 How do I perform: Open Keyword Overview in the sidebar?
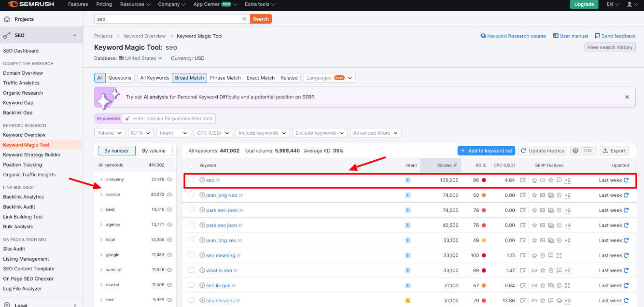click(x=24, y=135)
